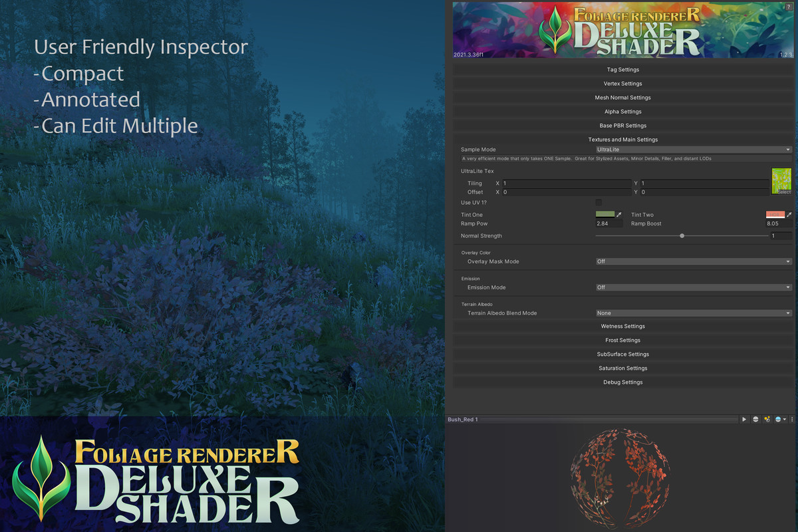
Task: Click the Normal Strength value field
Action: click(781, 236)
